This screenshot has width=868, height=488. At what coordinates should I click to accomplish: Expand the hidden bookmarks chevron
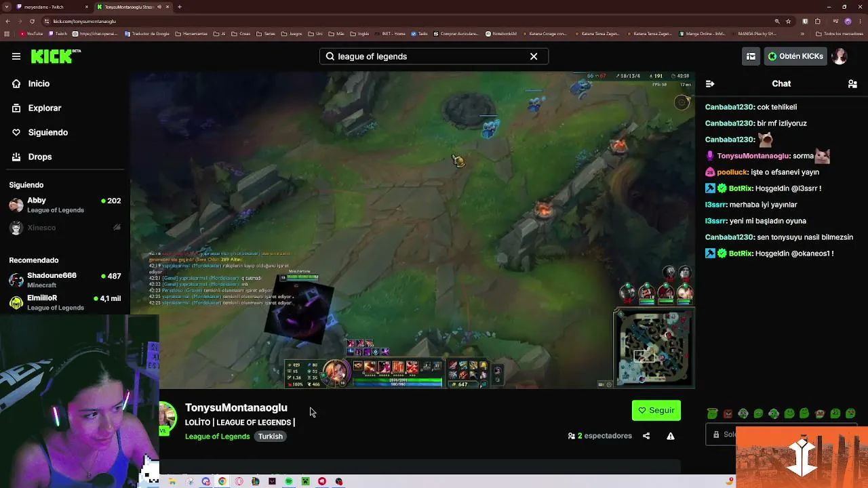click(x=802, y=34)
